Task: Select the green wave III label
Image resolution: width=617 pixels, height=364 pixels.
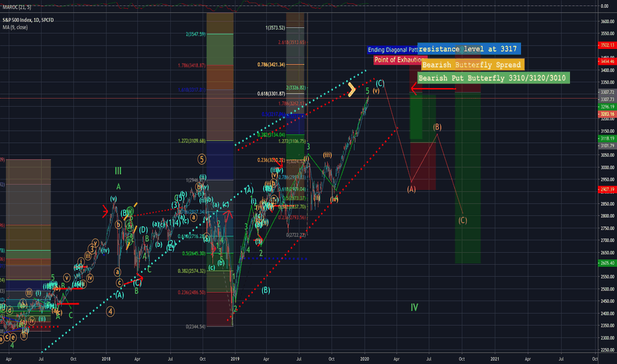Action: 118,171
